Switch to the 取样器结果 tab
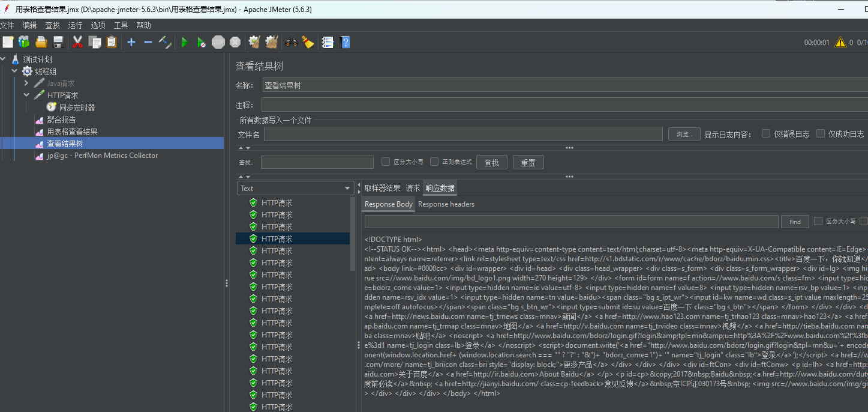Viewport: 868px width, 412px height. (x=382, y=188)
